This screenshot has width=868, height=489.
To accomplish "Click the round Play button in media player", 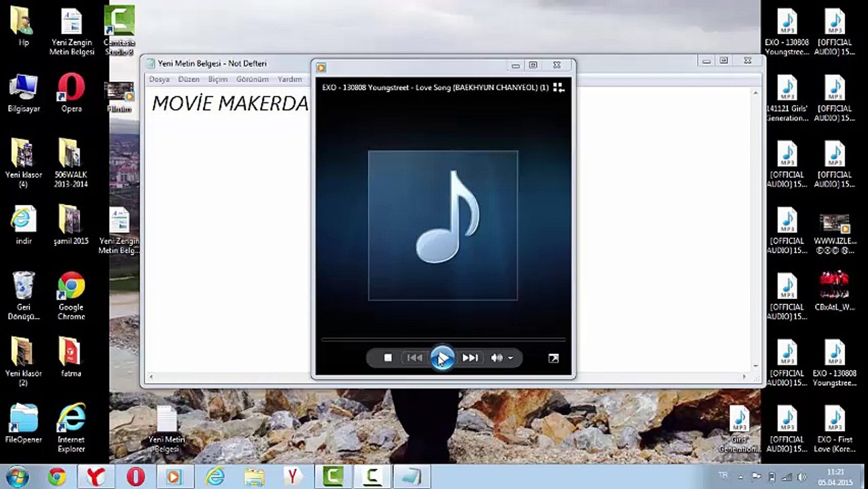I will (442, 358).
